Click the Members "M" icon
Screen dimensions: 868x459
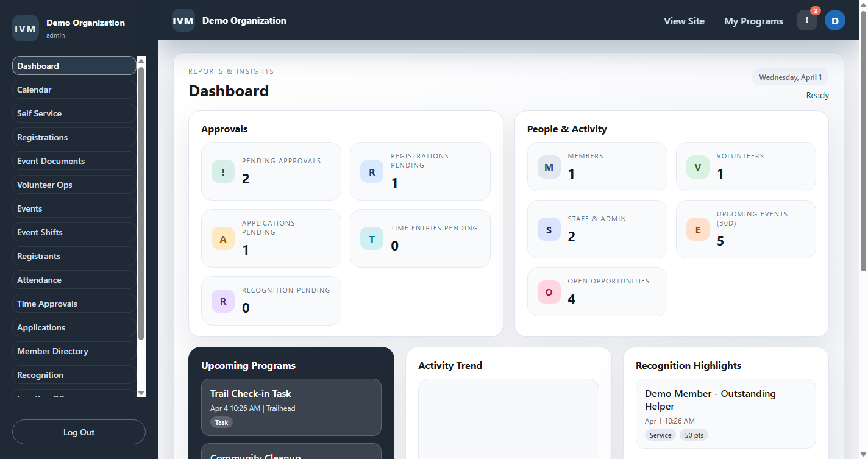549,166
